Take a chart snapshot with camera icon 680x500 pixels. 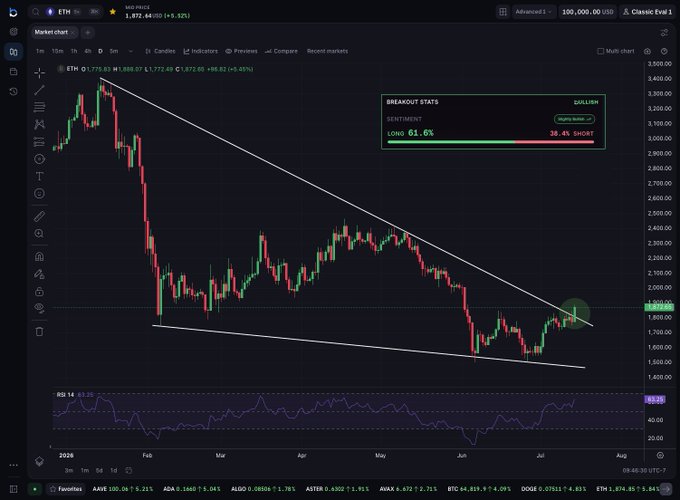pyautogui.click(x=647, y=51)
